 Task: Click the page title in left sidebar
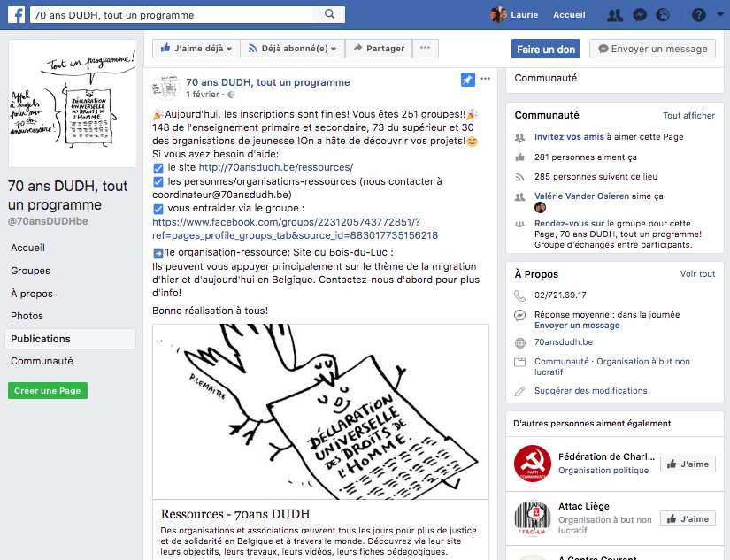point(68,196)
